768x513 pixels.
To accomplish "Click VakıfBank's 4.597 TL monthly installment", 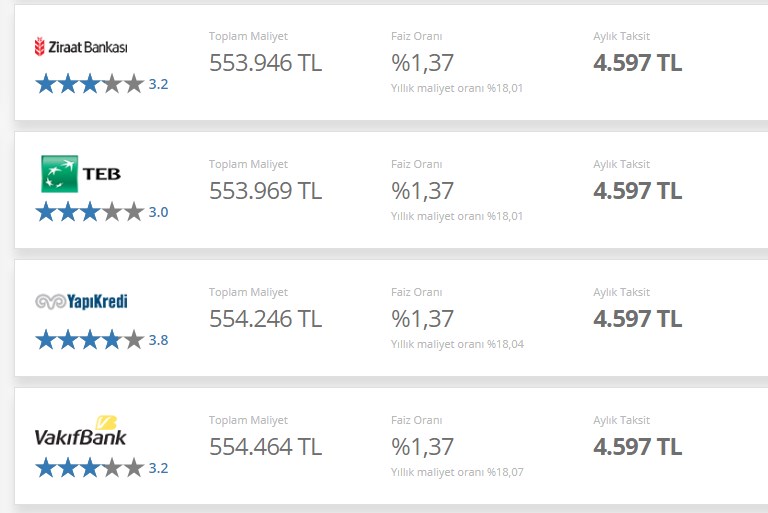I will 638,446.
